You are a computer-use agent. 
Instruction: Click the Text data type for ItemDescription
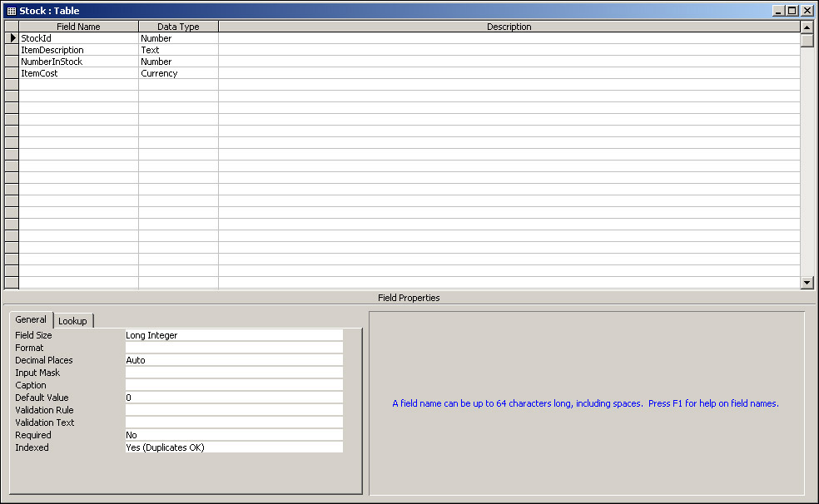pos(178,50)
